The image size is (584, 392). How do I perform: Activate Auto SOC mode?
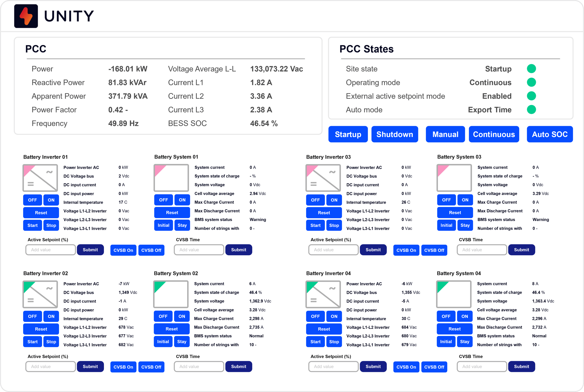[550, 134]
